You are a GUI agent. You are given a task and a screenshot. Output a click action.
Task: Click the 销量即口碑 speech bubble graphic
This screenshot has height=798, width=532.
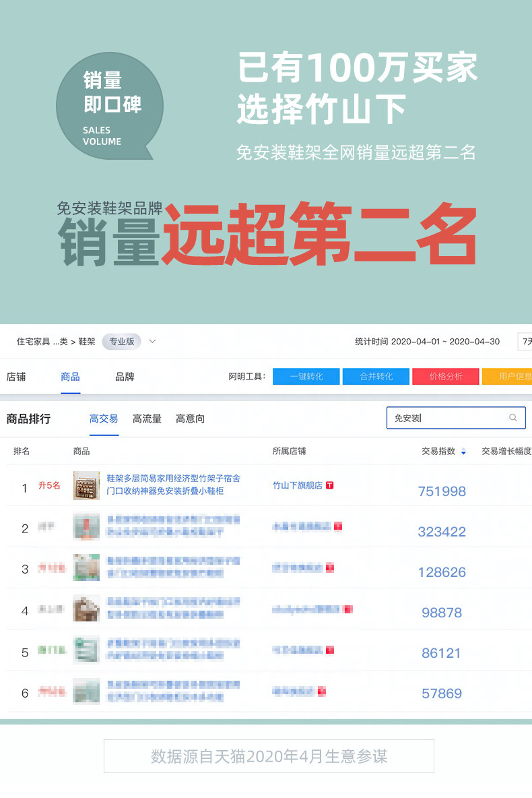coord(109,106)
